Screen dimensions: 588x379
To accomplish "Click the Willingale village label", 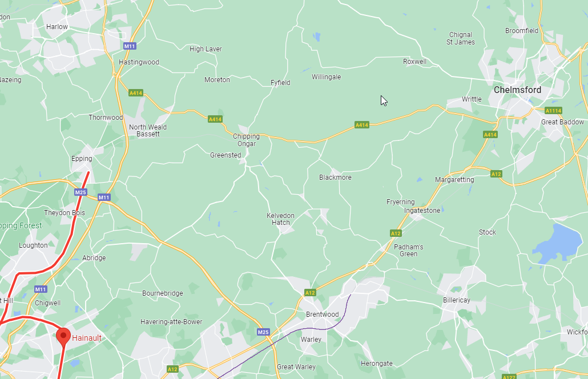I will click(326, 77).
